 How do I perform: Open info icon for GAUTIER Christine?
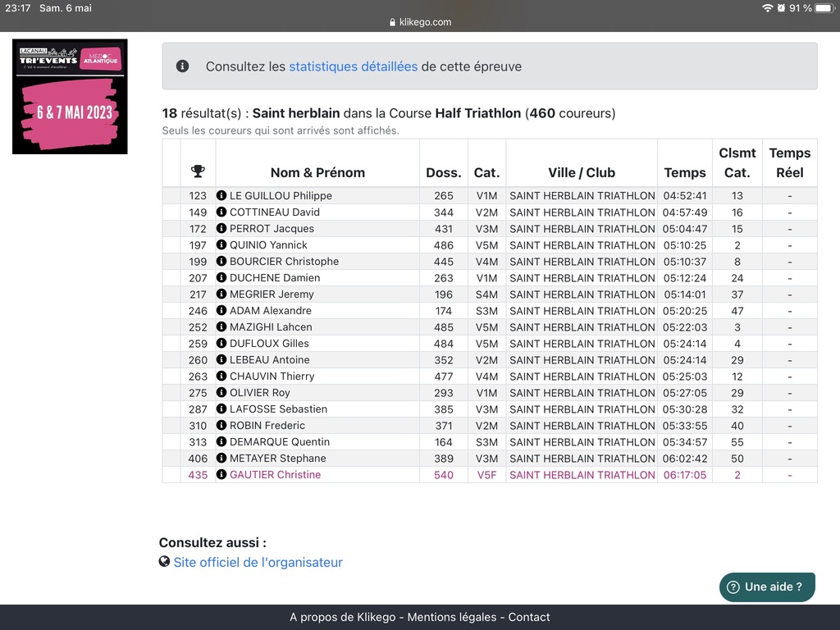tap(221, 475)
